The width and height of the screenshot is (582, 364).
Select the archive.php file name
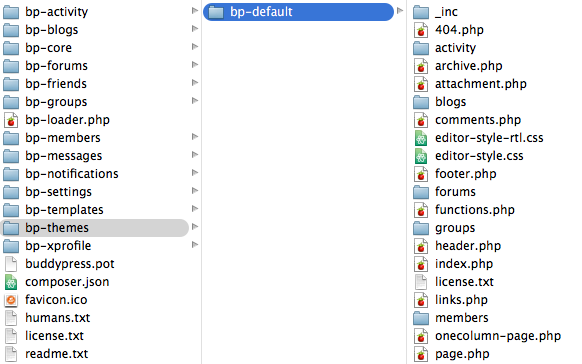pyautogui.click(x=468, y=66)
